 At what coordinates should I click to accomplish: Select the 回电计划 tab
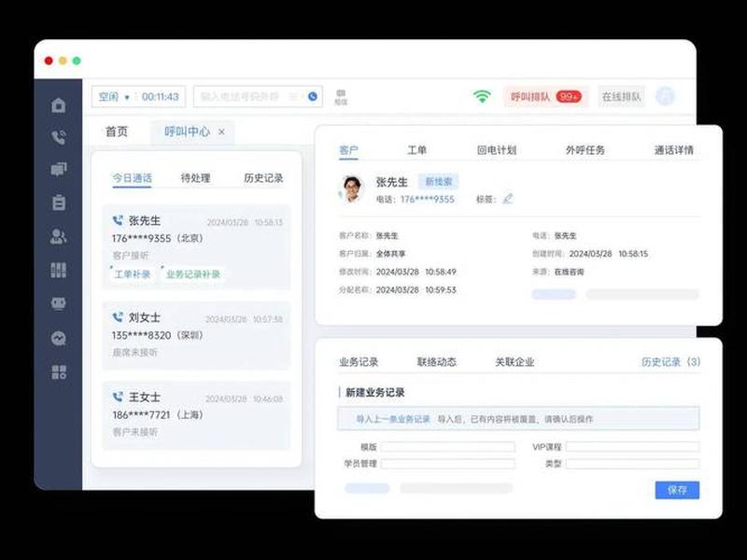tap(497, 150)
